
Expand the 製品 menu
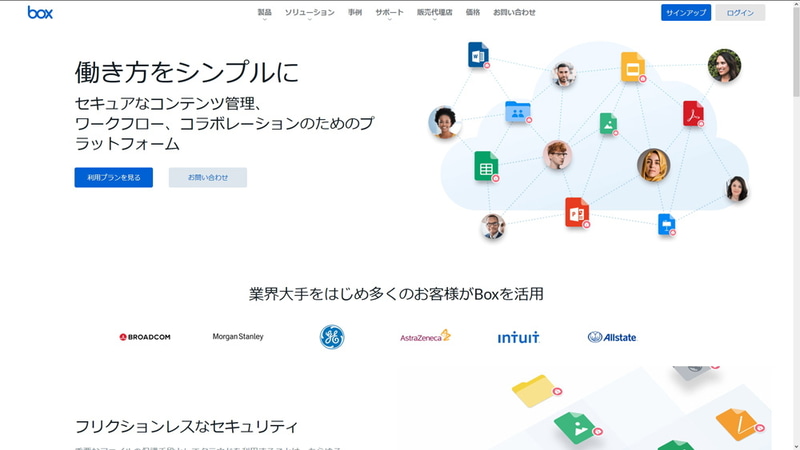[264, 13]
